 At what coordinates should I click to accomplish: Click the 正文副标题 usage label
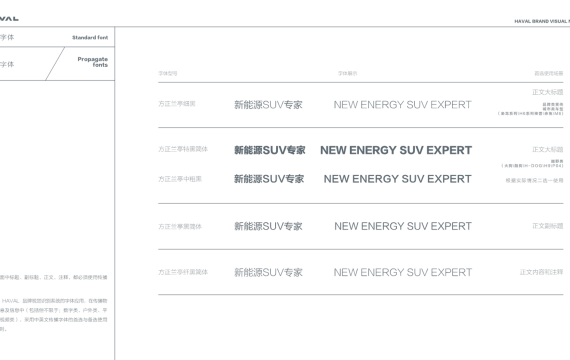(x=547, y=226)
